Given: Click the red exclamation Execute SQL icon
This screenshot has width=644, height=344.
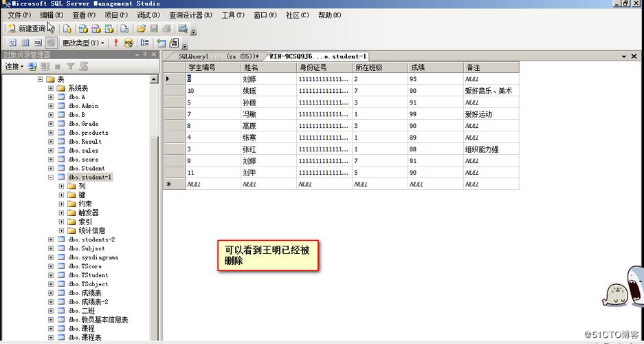Looking at the screenshot, I should [115, 43].
